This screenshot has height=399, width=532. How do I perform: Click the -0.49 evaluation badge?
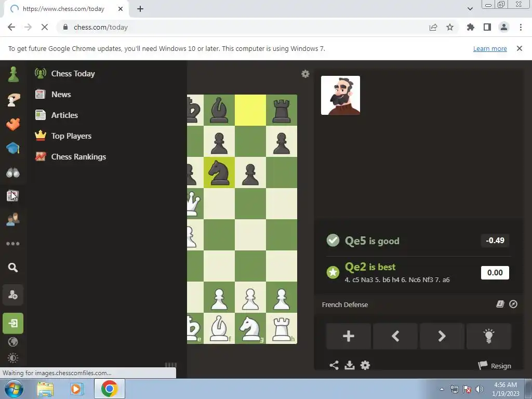point(495,241)
